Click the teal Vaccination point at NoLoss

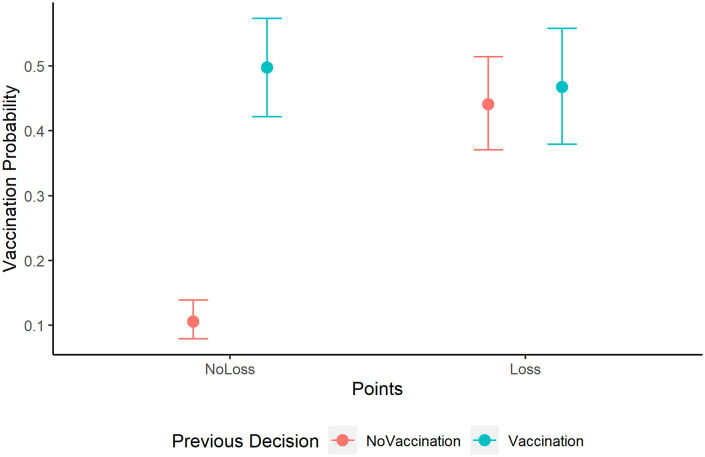(x=267, y=68)
